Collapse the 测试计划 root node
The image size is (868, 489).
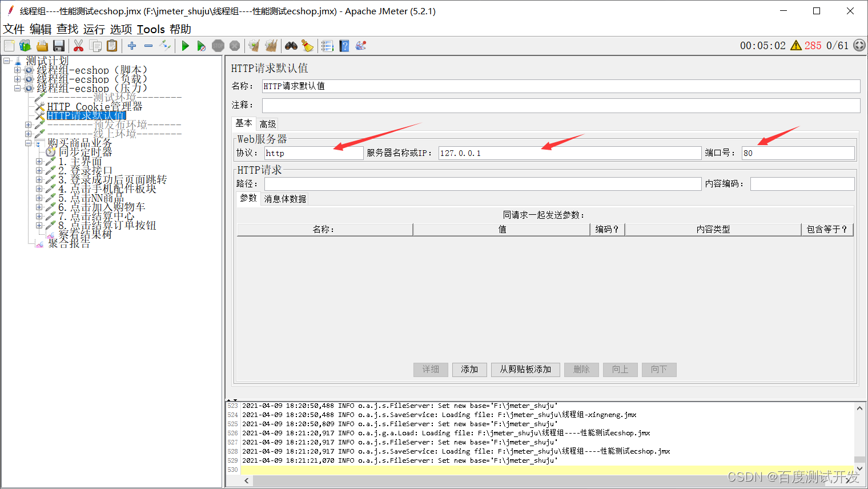[6, 61]
